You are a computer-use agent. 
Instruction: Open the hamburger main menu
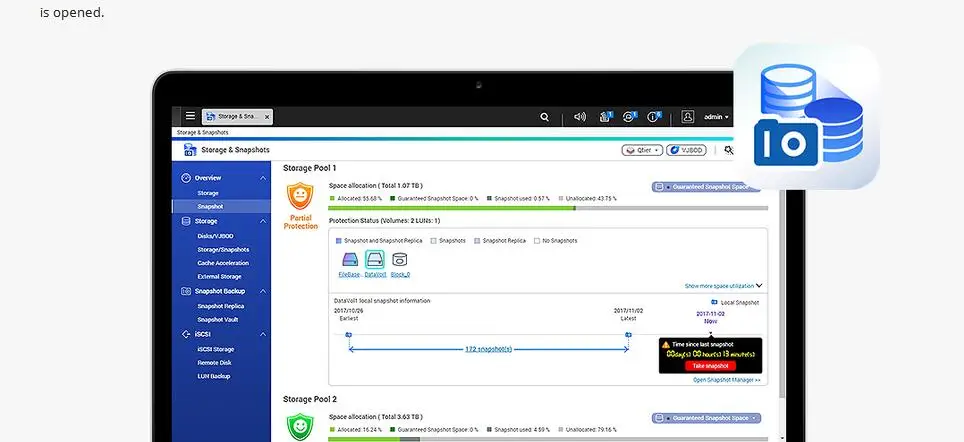[191, 116]
